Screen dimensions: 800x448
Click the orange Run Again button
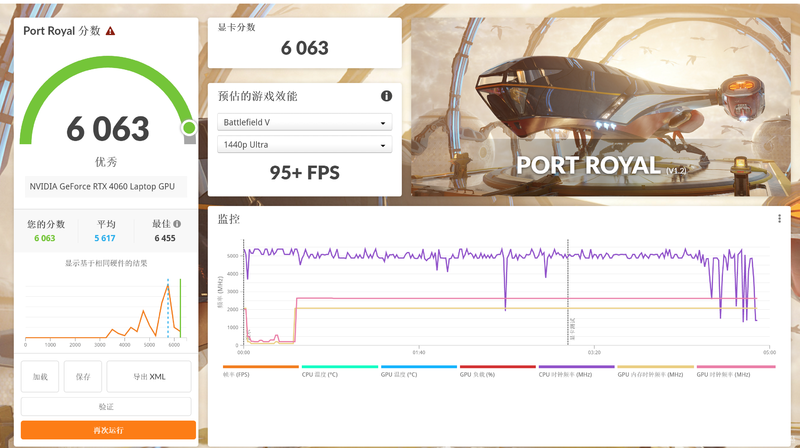108,430
